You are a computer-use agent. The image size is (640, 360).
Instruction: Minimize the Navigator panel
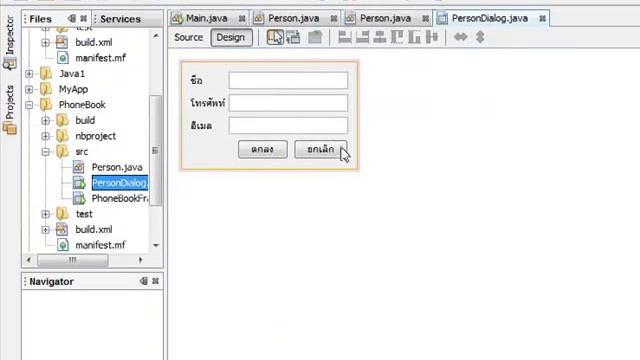pos(144,281)
